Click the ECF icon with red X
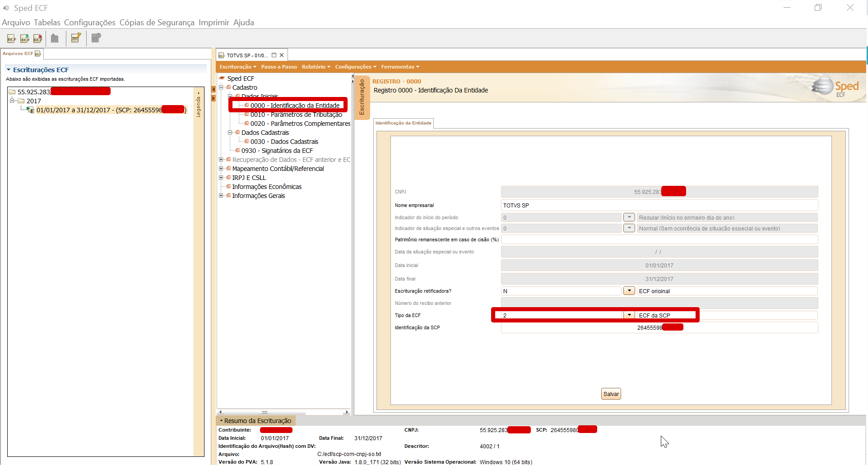Viewport: 868px width, 465px height. (x=38, y=38)
